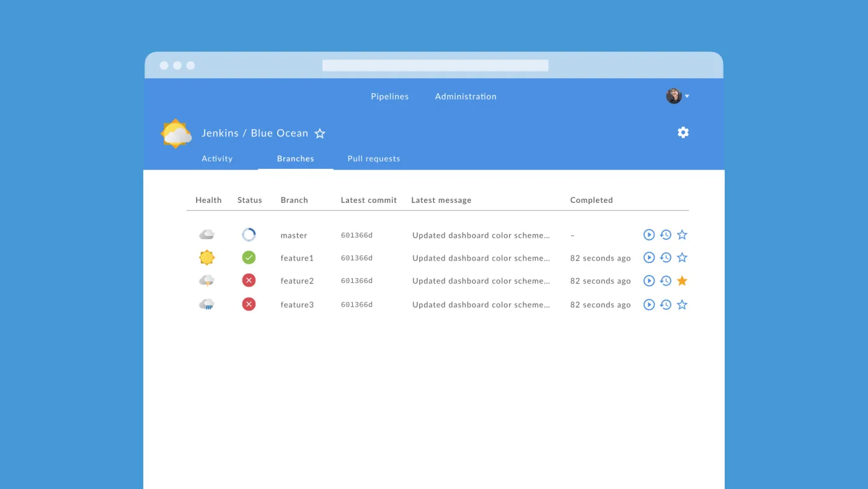Click the cloudy health icon for master
868x489 pixels.
(206, 235)
